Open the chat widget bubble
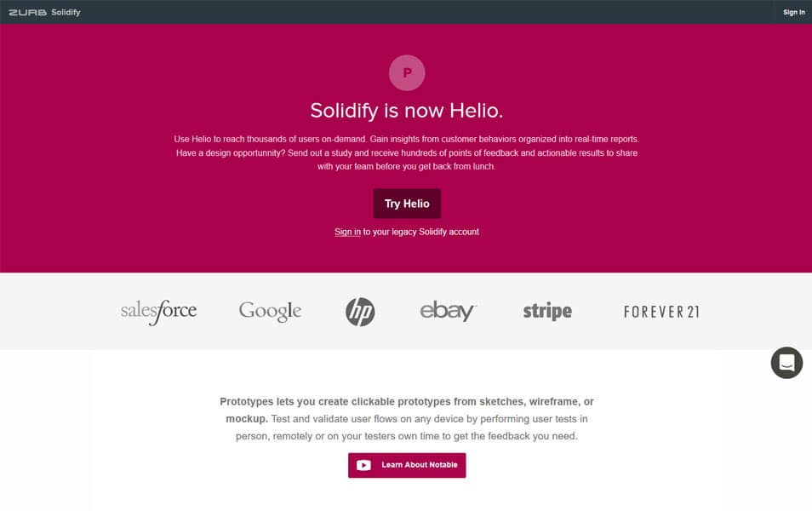Image resolution: width=812 pixels, height=511 pixels. (786, 363)
